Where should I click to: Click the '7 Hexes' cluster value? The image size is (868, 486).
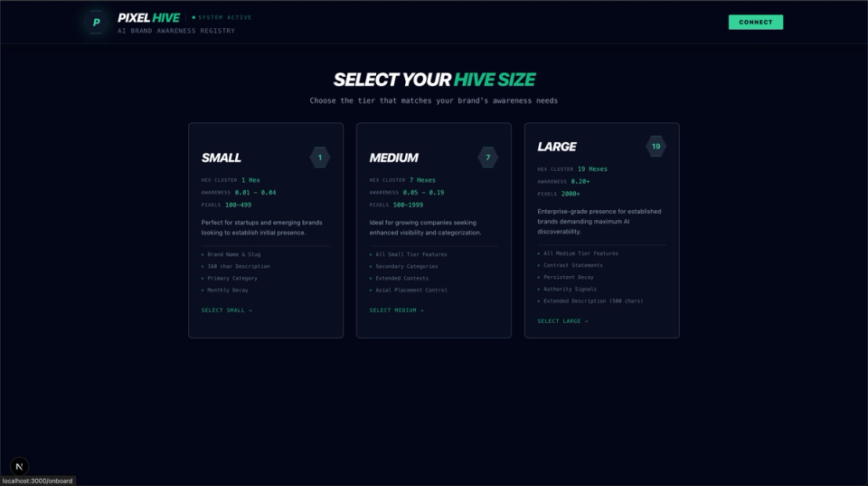click(x=422, y=180)
